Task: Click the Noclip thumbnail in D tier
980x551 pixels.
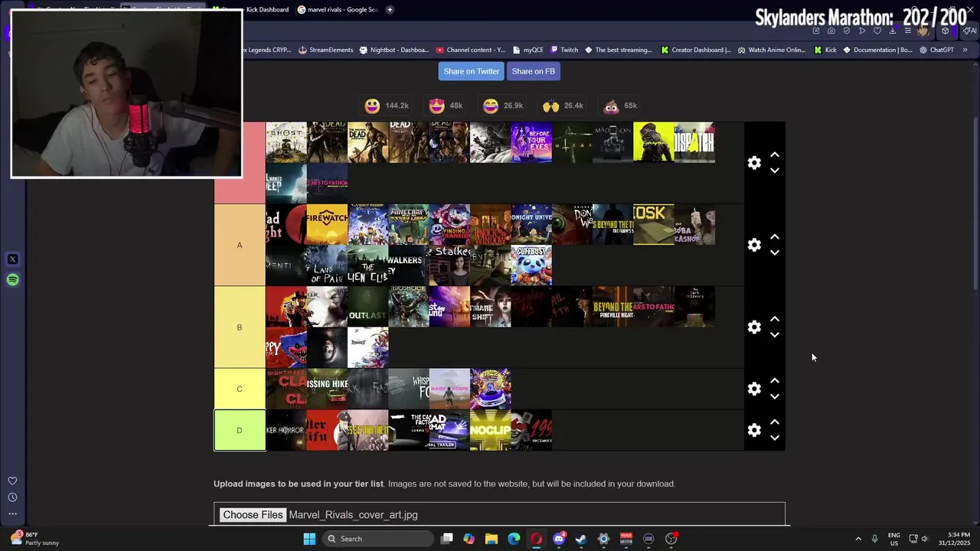Action: (x=490, y=430)
